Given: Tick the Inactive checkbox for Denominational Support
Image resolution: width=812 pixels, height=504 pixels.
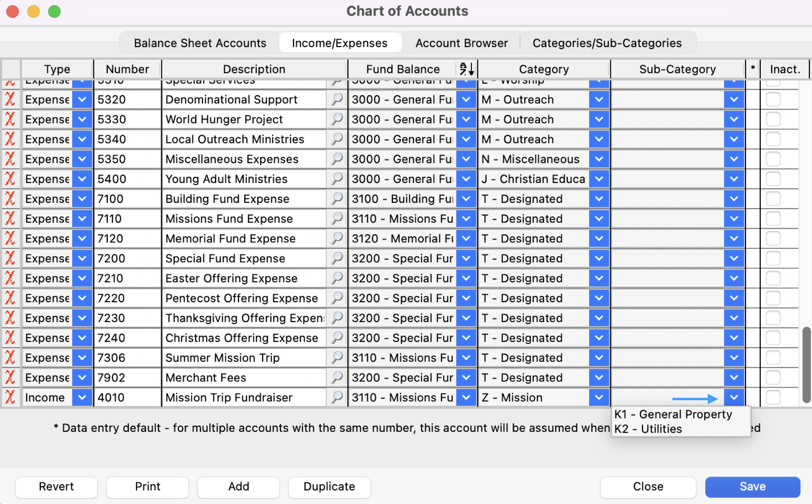Looking at the screenshot, I should click(773, 99).
